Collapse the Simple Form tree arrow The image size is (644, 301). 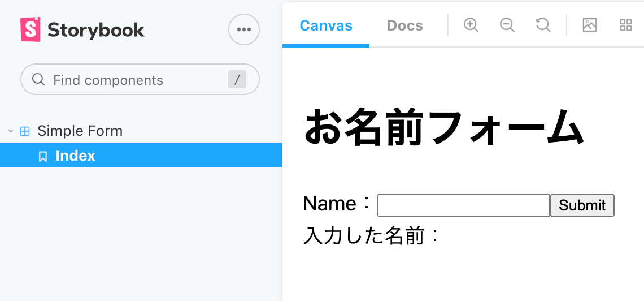point(11,131)
